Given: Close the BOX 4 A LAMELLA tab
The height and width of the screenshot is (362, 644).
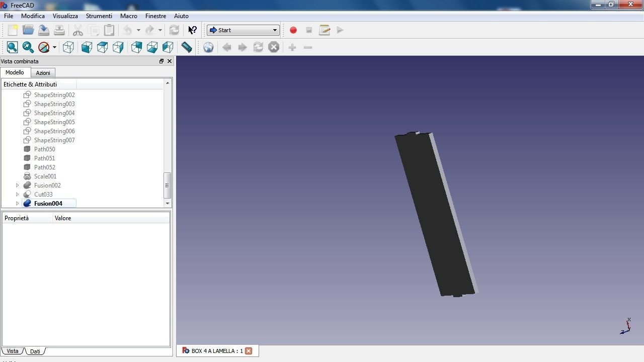Looking at the screenshot, I should point(249,351).
